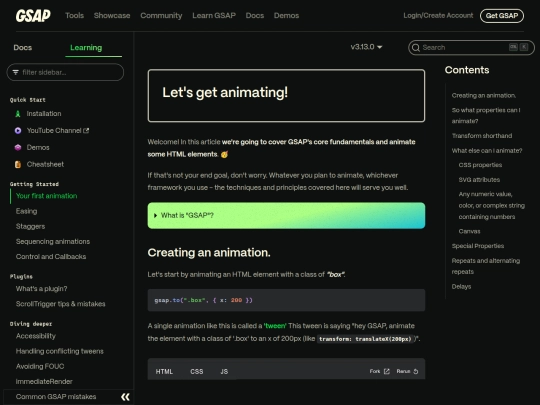Open Installation in sidebar
540x405 pixels.
[x=44, y=114]
